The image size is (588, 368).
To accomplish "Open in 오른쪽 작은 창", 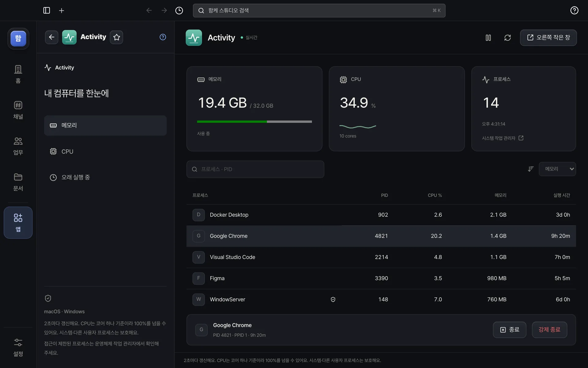I will (548, 38).
